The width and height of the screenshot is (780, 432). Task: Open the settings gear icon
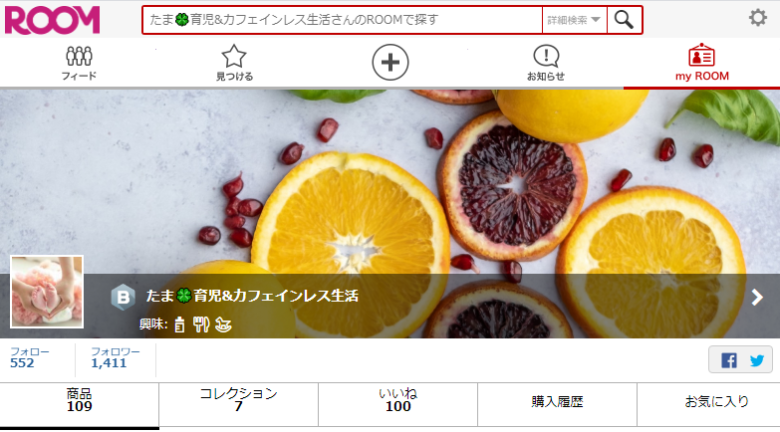coord(758,18)
